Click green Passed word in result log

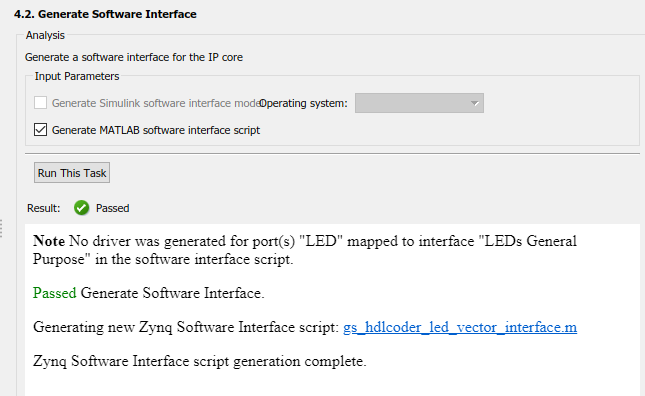(x=55, y=293)
